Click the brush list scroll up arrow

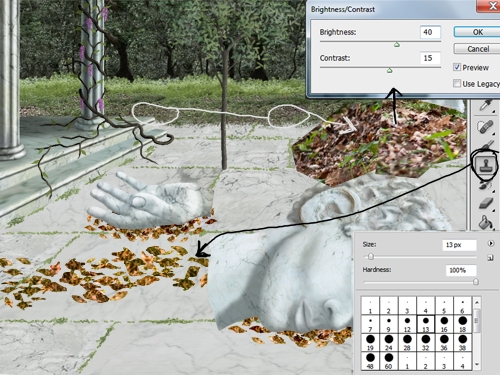[x=477, y=302]
